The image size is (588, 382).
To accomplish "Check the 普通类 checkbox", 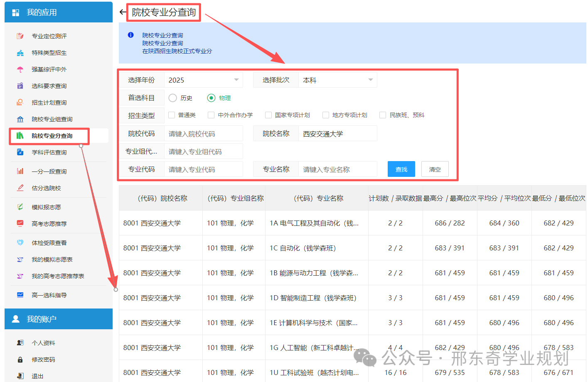I will 172,115.
